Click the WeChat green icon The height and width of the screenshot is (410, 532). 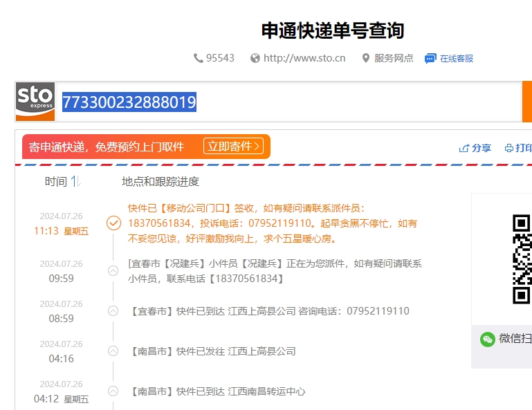coord(488,339)
